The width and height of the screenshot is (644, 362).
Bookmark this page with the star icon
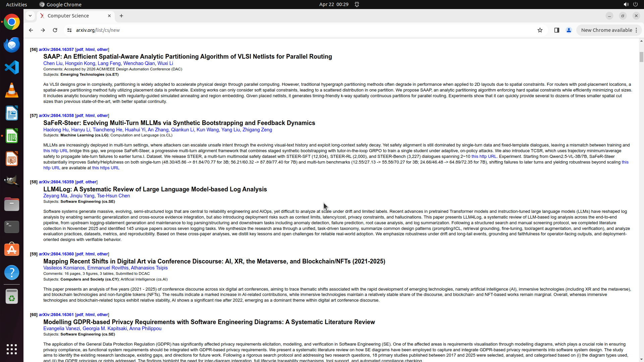540,30
